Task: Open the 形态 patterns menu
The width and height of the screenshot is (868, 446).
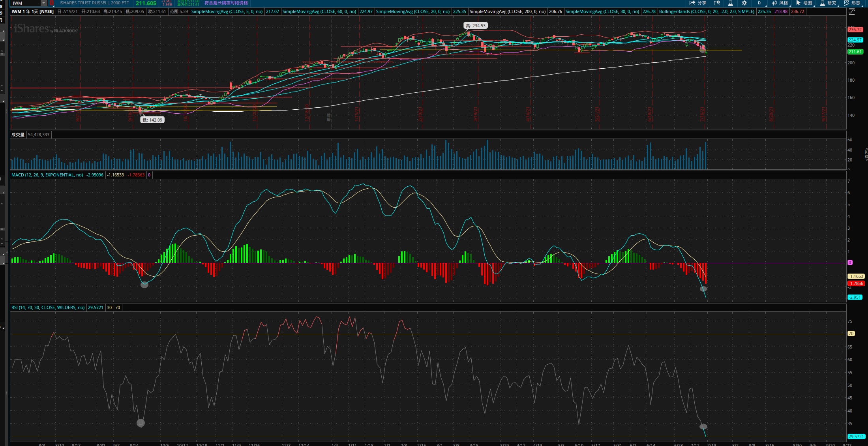Action: (x=852, y=3)
